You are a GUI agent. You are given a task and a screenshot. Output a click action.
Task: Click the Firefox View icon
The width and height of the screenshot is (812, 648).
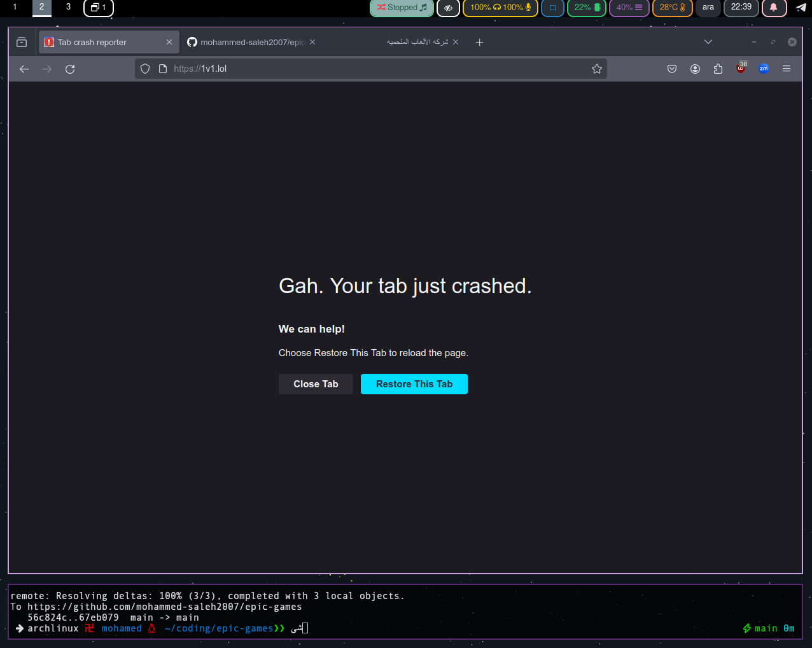tap(22, 42)
